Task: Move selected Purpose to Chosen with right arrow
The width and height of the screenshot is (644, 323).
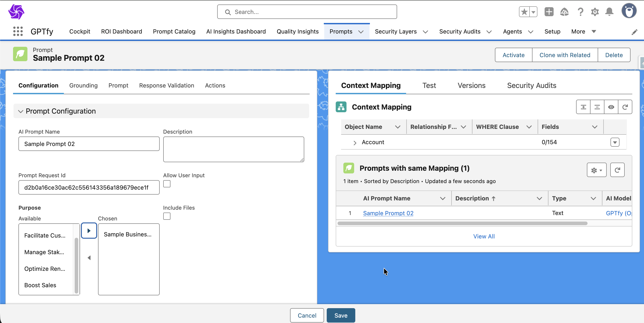Action: tap(89, 231)
